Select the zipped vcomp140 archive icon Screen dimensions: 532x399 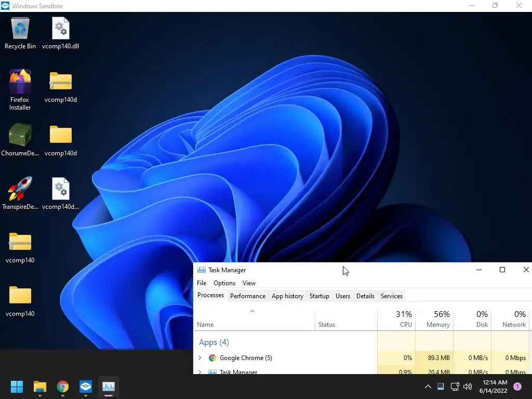20,247
